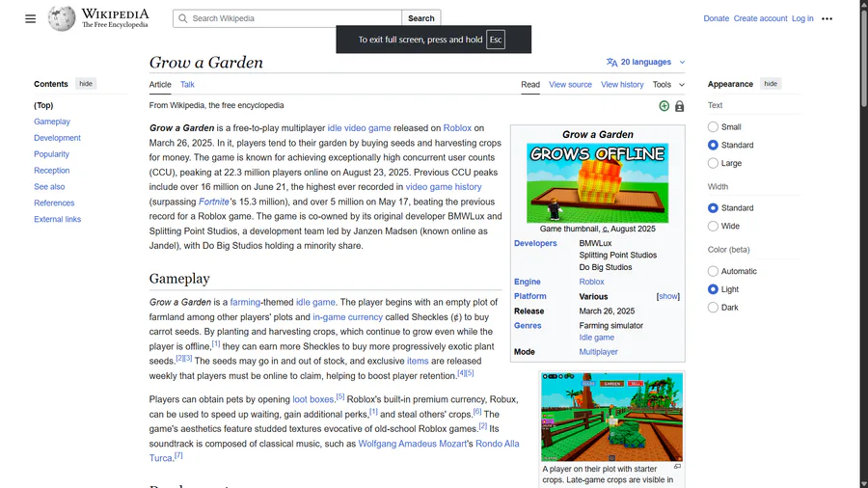The height and width of the screenshot is (488, 868).
Task: Open the Idle game genre link in infobox
Action: pyautogui.click(x=596, y=338)
